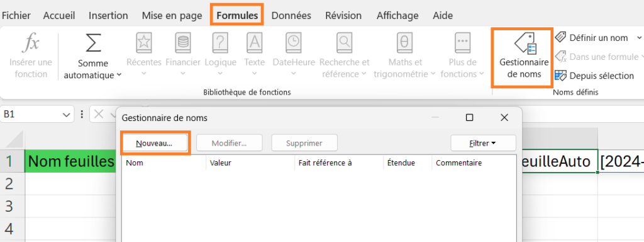Open the Filtrer dropdown button

tap(483, 143)
